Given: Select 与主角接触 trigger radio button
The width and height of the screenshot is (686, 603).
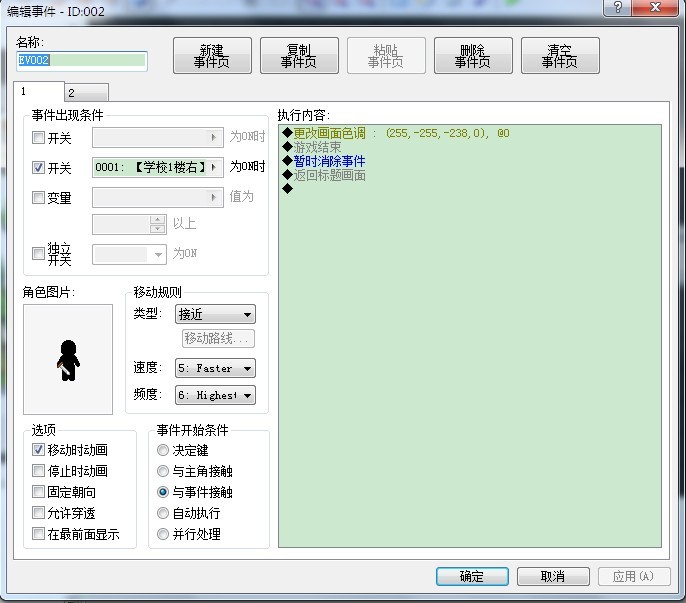Looking at the screenshot, I should click(x=163, y=471).
